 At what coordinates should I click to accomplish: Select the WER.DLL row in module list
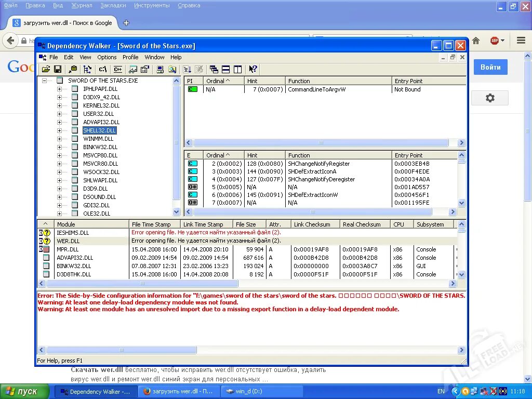coord(247,241)
